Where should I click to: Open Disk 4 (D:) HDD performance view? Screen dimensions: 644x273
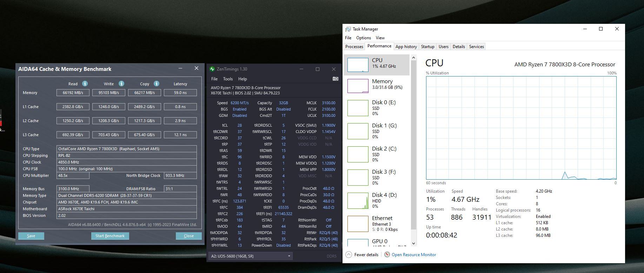pyautogui.click(x=376, y=200)
